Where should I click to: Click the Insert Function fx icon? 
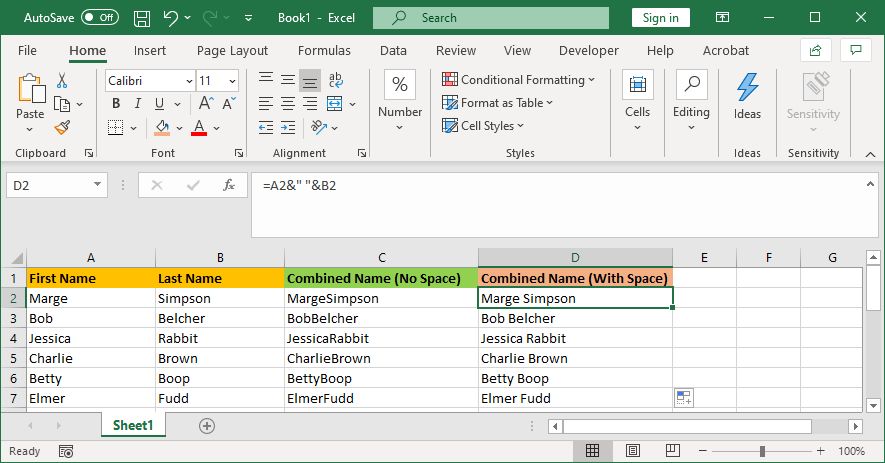[x=229, y=185]
